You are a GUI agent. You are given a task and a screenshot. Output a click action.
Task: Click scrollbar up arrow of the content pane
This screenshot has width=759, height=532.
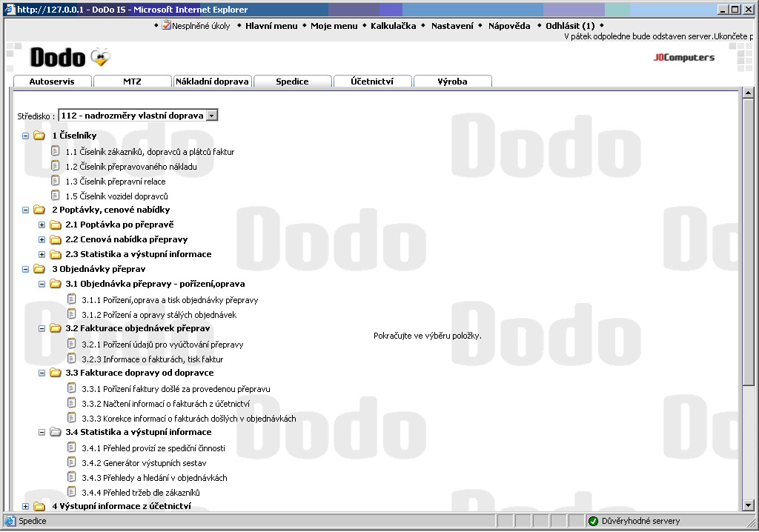[748, 93]
